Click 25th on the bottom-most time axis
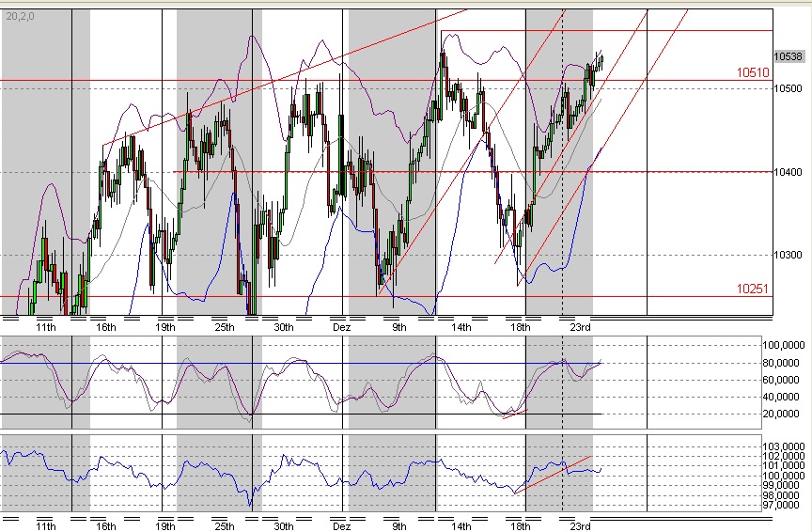 225,525
